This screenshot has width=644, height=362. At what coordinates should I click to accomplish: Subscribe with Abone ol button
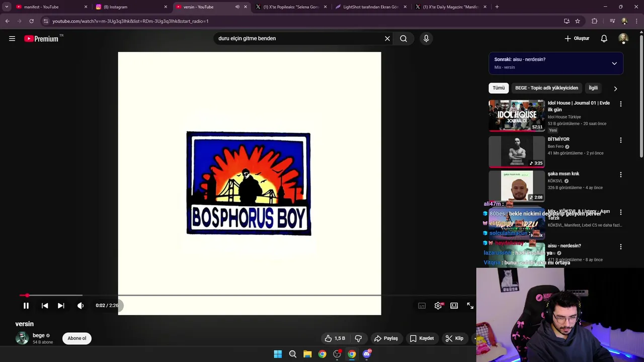pyautogui.click(x=77, y=338)
